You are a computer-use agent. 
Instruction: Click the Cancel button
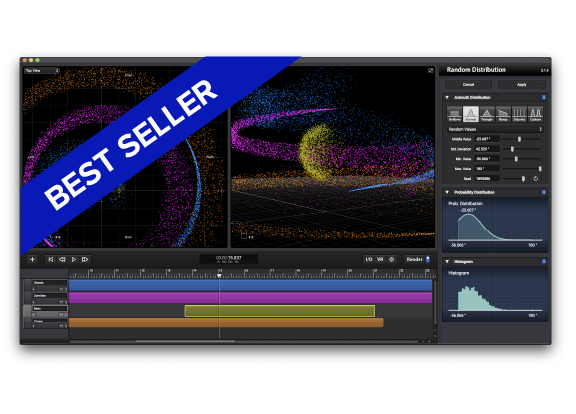pos(468,84)
